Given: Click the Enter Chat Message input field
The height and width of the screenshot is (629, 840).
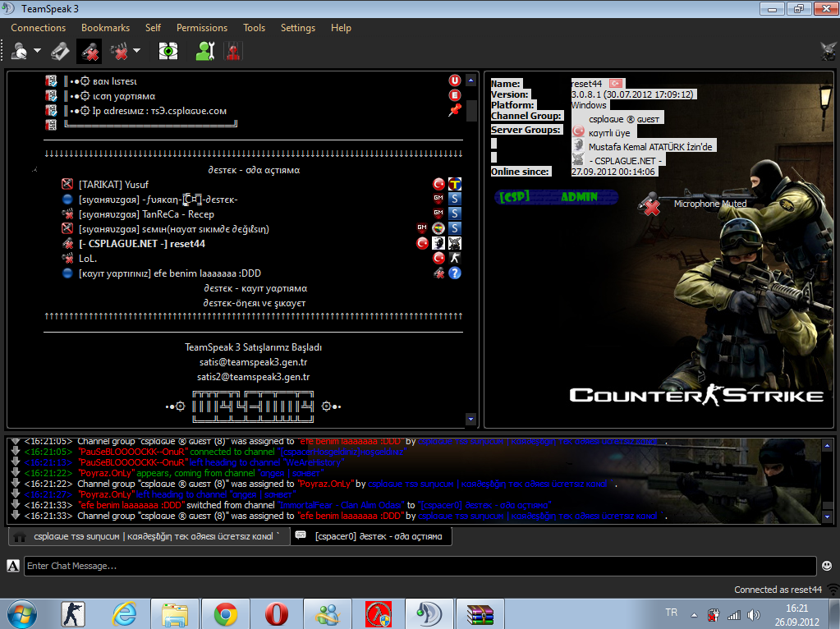Looking at the screenshot, I should pyautogui.click(x=420, y=566).
